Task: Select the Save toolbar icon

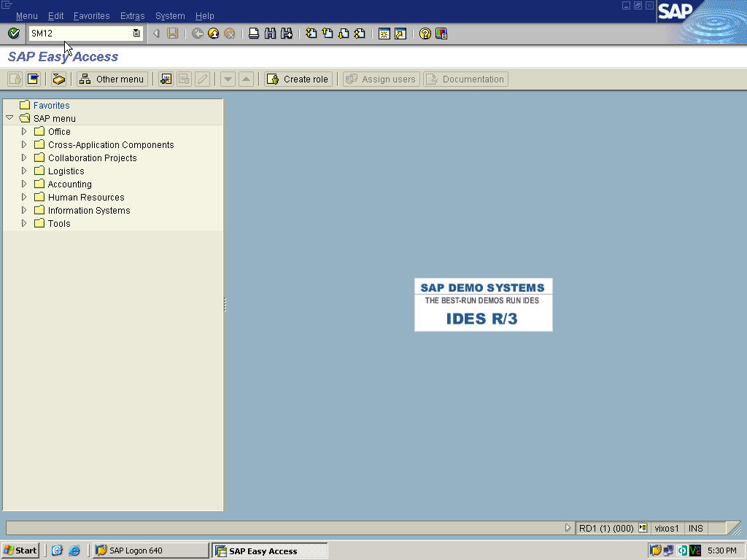Action: pos(173,33)
